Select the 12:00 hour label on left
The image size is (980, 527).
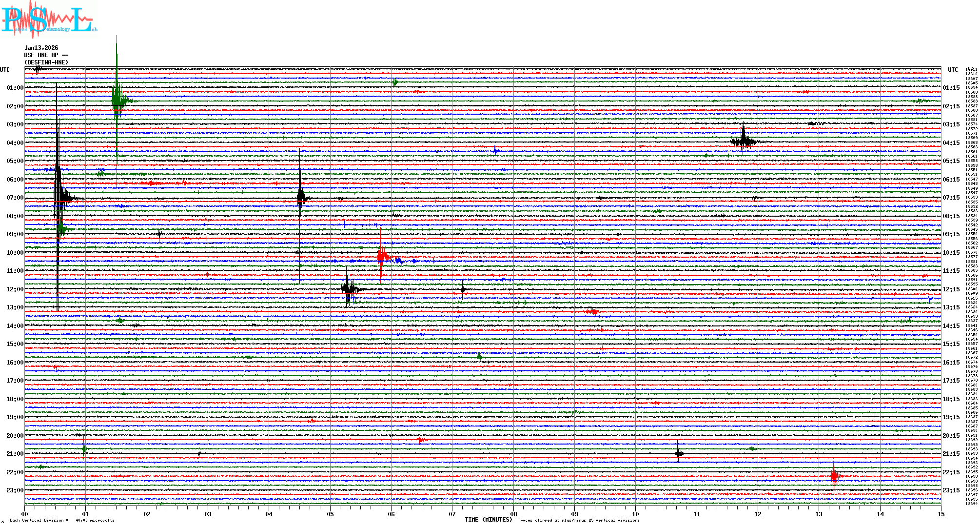click(x=15, y=289)
